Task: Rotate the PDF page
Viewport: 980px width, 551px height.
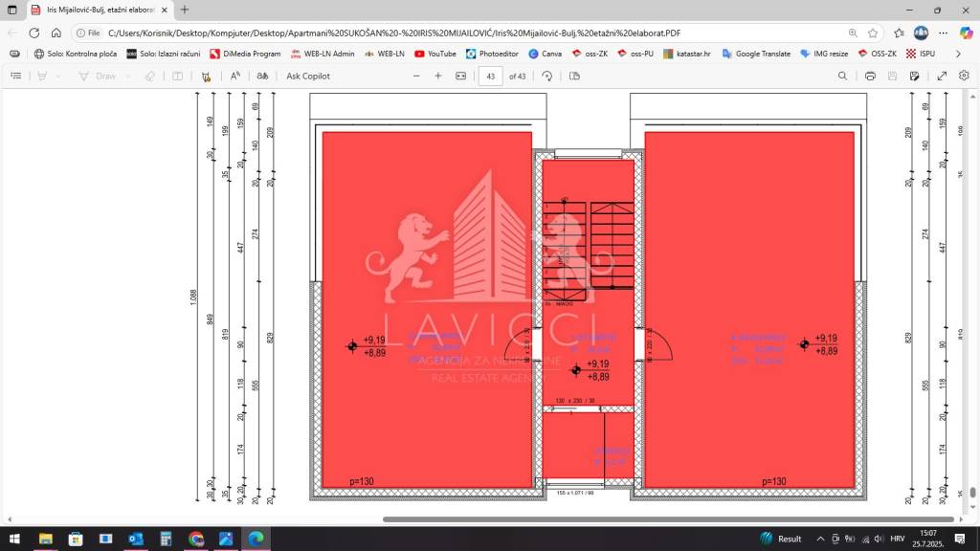Action: click(x=546, y=77)
